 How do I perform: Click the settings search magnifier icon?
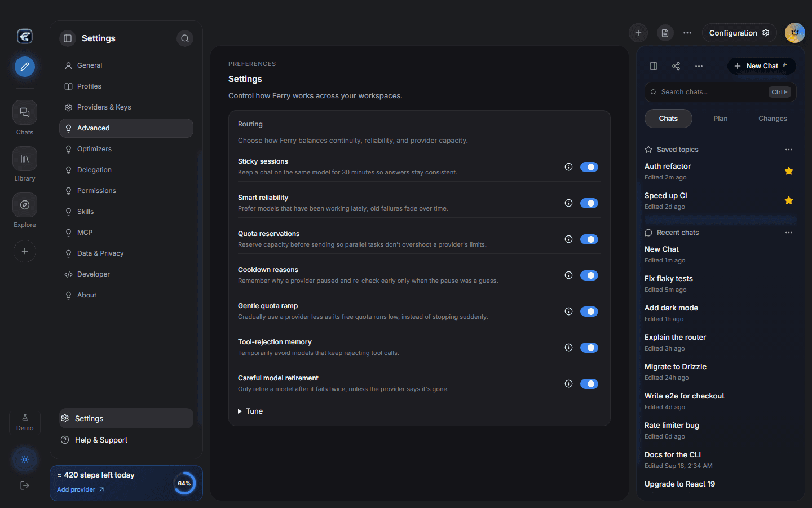[185, 38]
